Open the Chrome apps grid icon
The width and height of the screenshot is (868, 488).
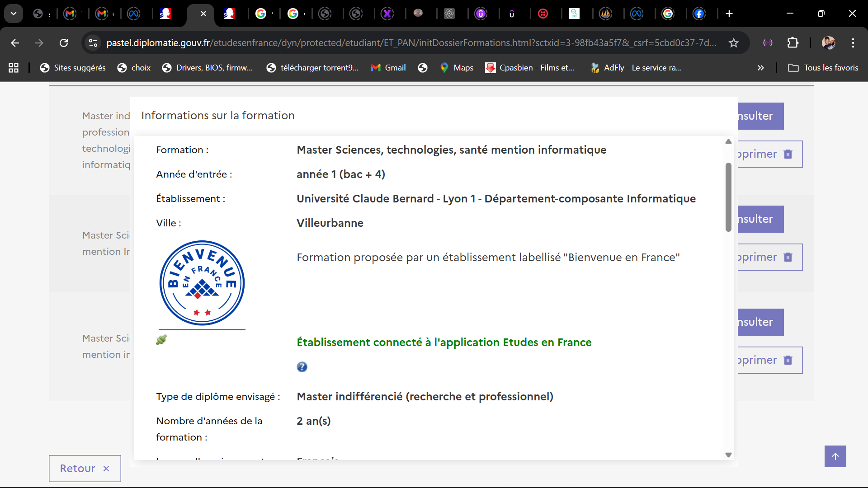pos(14,68)
